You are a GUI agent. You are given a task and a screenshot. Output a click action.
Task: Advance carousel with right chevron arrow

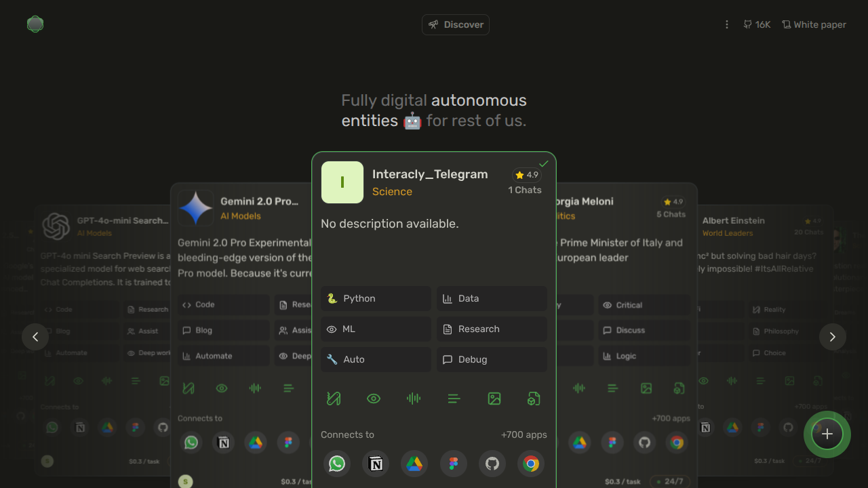tap(833, 337)
